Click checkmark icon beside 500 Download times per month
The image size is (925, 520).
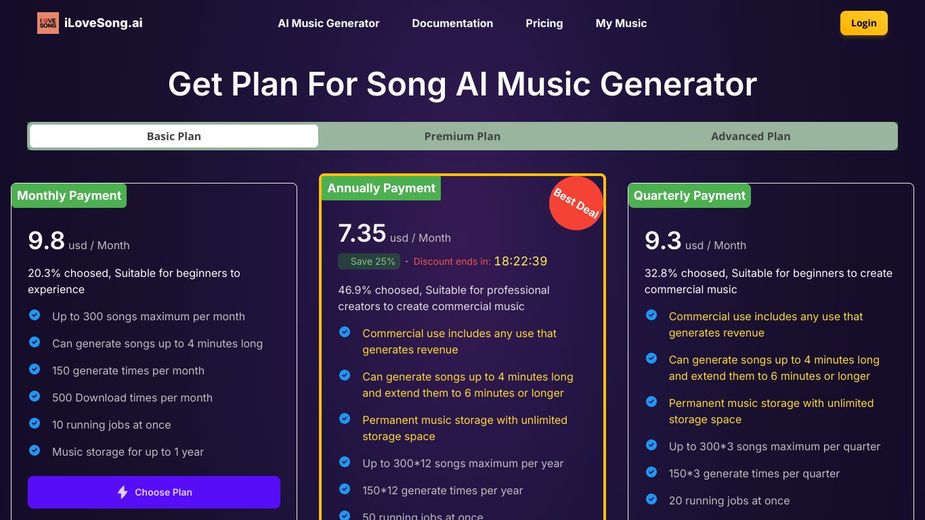click(35, 397)
